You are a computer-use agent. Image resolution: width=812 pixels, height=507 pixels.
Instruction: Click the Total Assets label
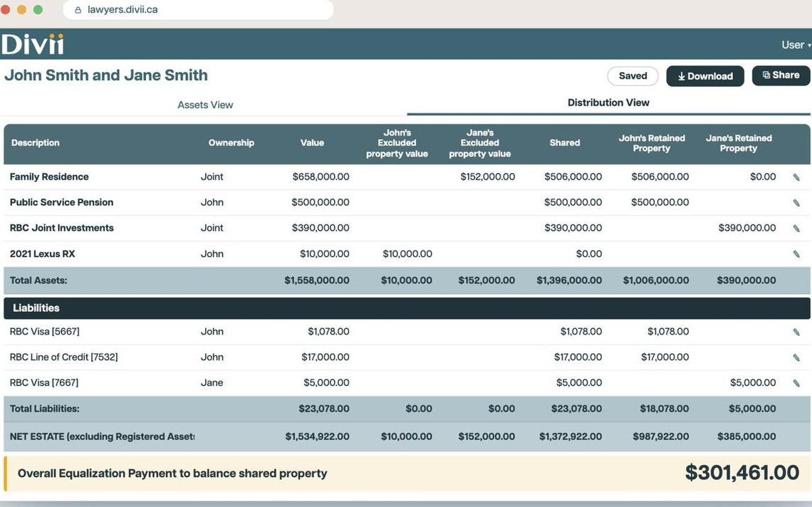click(x=38, y=280)
